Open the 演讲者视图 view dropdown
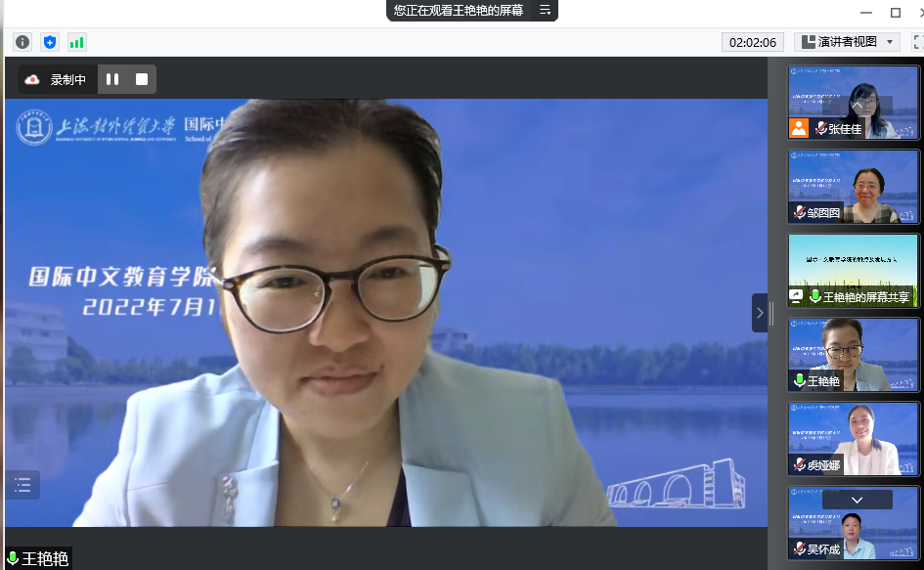Image resolution: width=924 pixels, height=570 pixels. click(x=847, y=42)
